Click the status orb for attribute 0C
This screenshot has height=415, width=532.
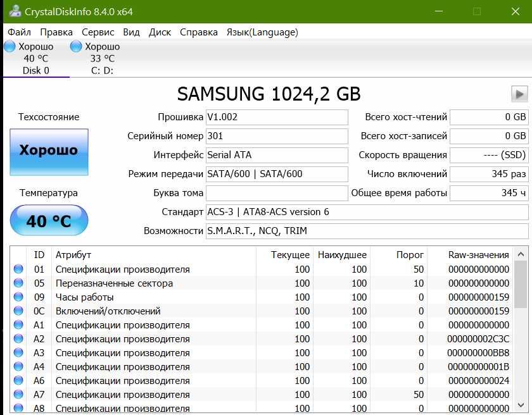pos(18,311)
